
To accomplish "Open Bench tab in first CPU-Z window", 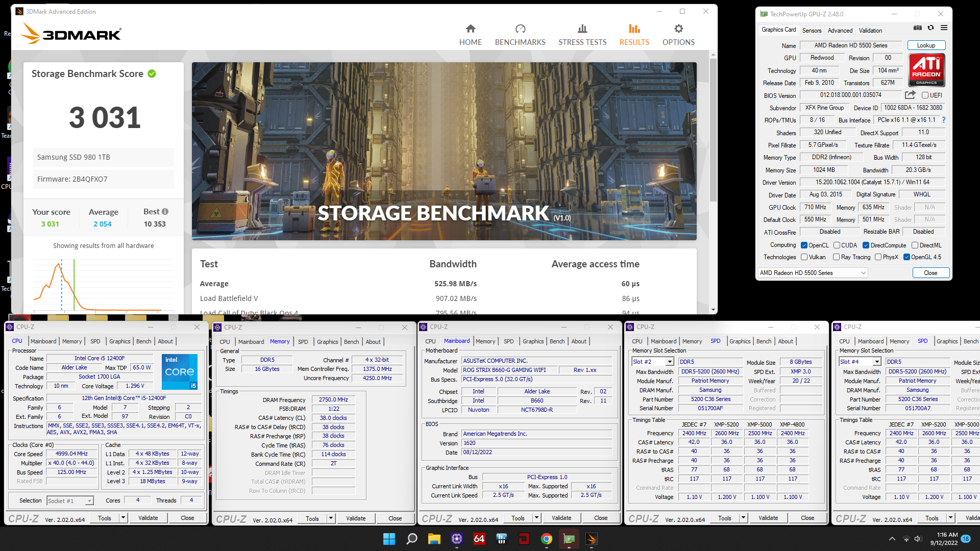I will coord(143,341).
